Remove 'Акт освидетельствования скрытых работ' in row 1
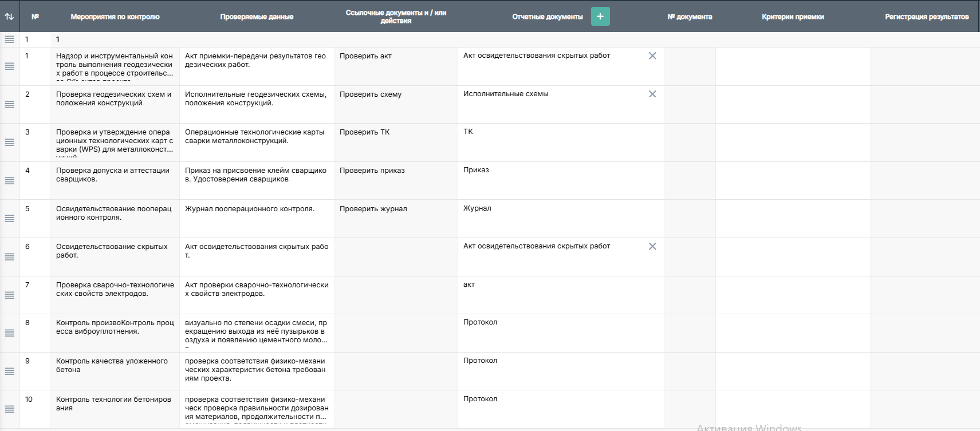 pos(652,56)
